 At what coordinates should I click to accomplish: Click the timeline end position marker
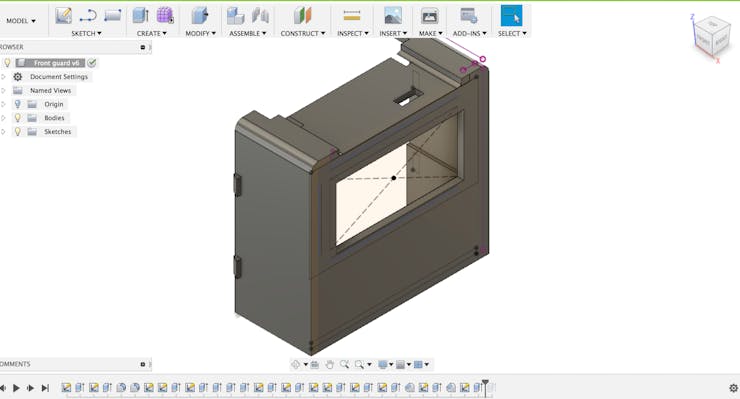485,386
